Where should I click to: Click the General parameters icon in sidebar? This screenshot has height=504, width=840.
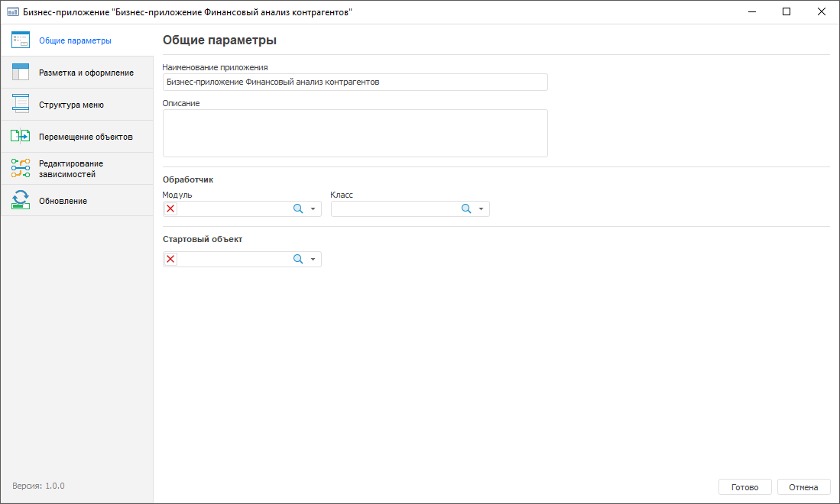(21, 40)
